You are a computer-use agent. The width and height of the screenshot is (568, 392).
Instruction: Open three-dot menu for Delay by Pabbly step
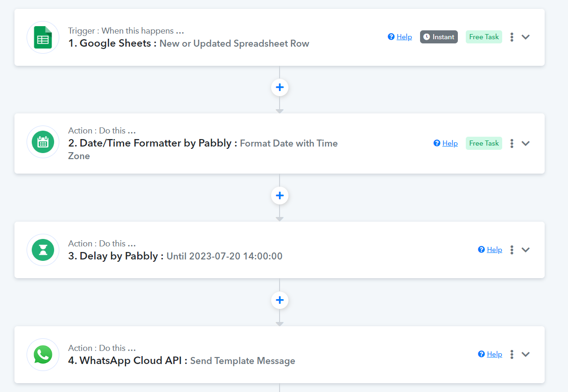[512, 250]
